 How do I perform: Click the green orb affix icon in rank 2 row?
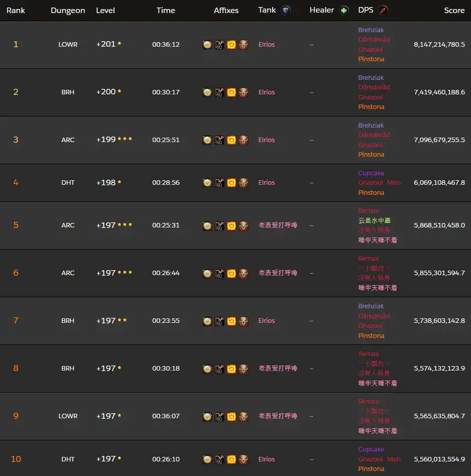click(x=207, y=92)
